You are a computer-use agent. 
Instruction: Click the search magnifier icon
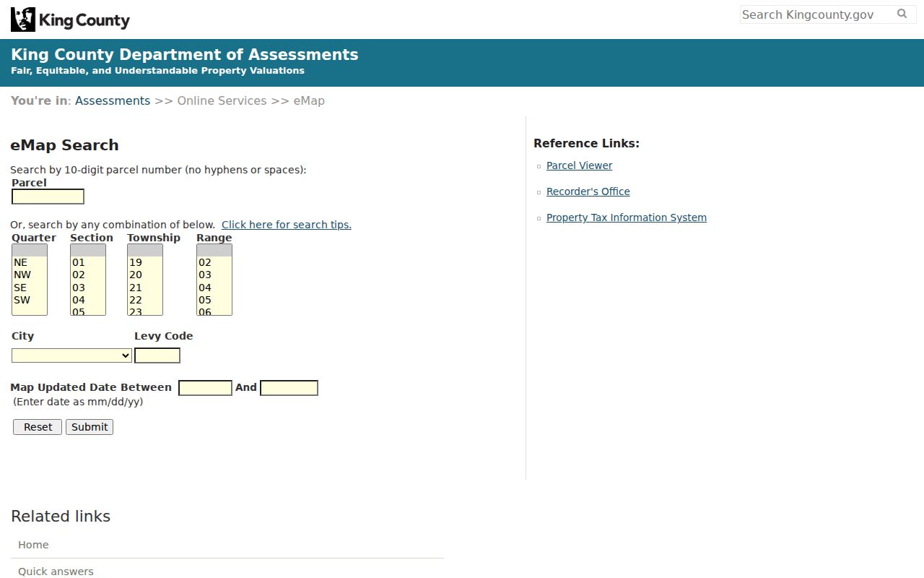point(902,14)
